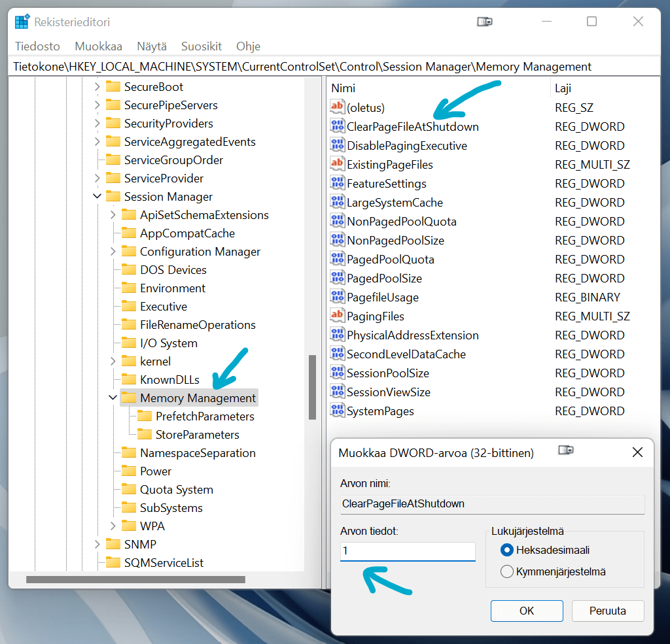Open the Muokkaa menu
The image size is (670, 644).
[x=98, y=46]
